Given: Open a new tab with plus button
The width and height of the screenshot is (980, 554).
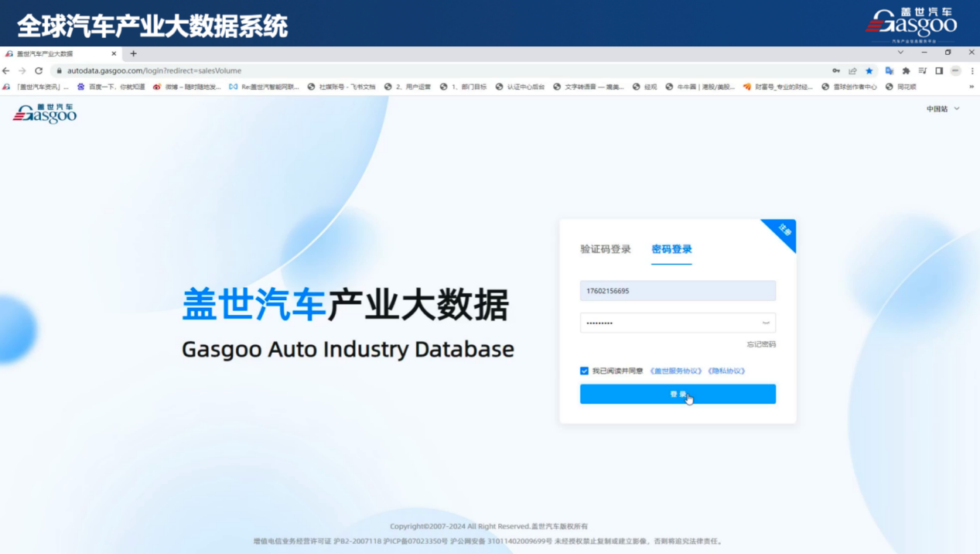Looking at the screenshot, I should point(133,53).
